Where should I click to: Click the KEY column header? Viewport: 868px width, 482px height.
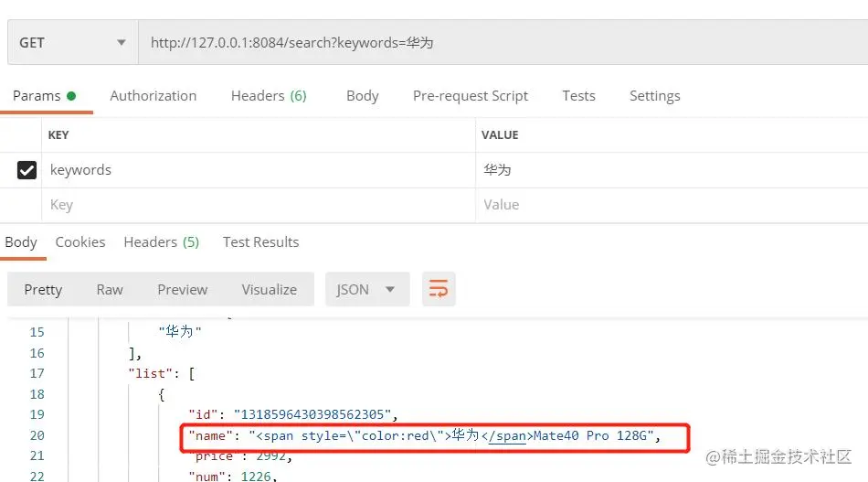[x=58, y=135]
